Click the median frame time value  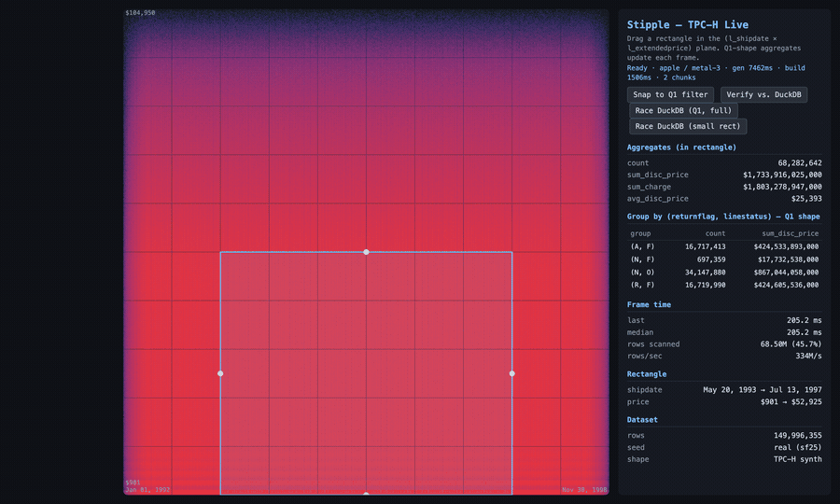[x=804, y=332]
